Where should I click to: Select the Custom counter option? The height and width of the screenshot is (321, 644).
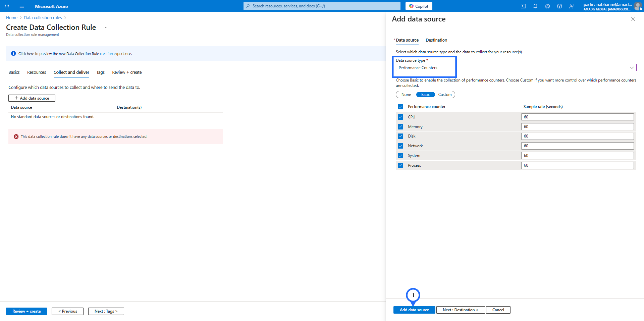pos(445,95)
